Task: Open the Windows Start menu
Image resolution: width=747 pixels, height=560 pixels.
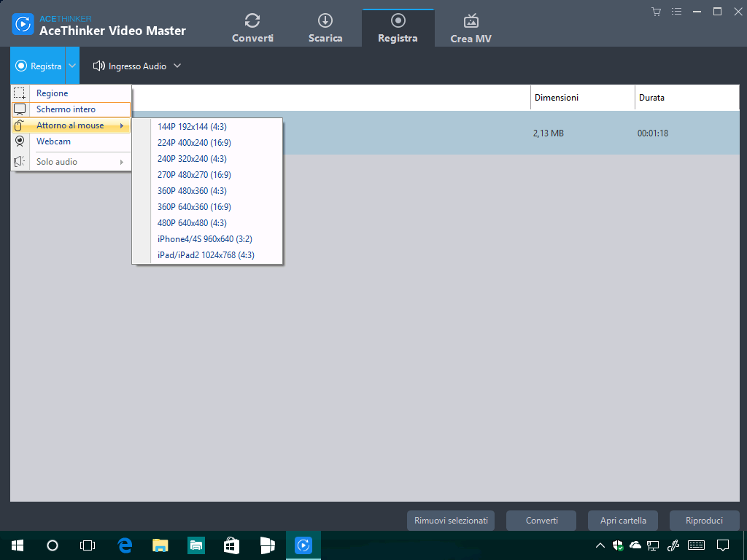Action: coord(18,545)
